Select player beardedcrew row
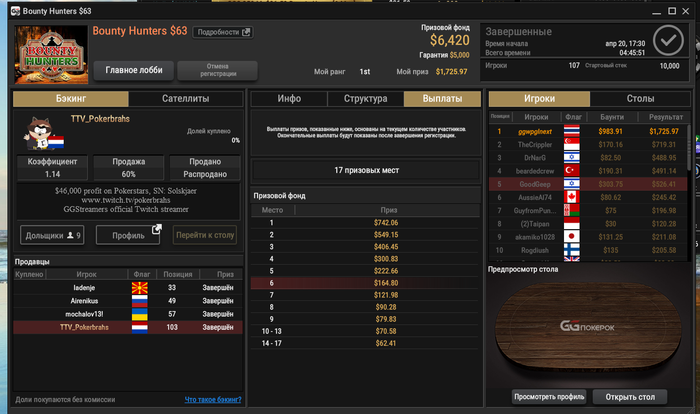The height and width of the screenshot is (414, 700). click(x=588, y=171)
